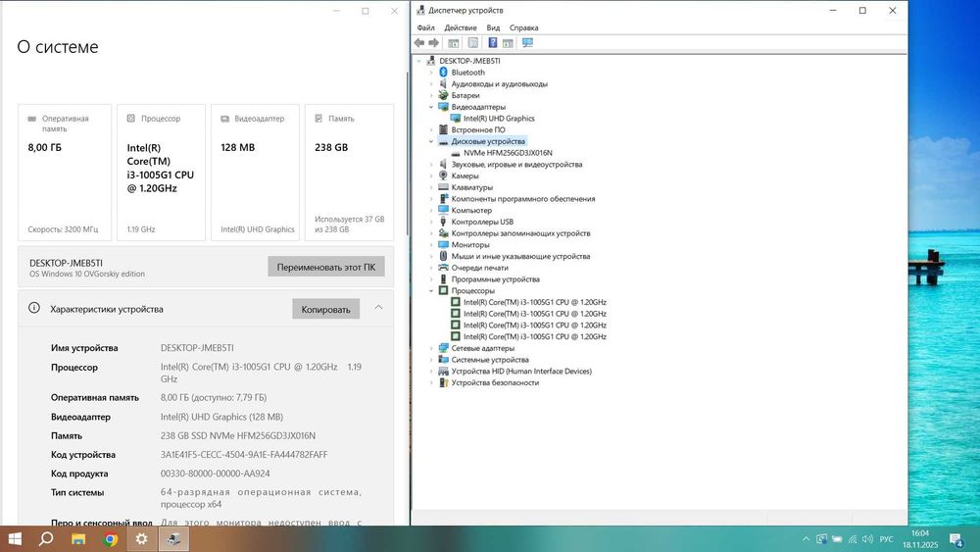Click the monitor icon beside Мониторы
Viewport: 980px width, 552px height.
click(x=443, y=244)
